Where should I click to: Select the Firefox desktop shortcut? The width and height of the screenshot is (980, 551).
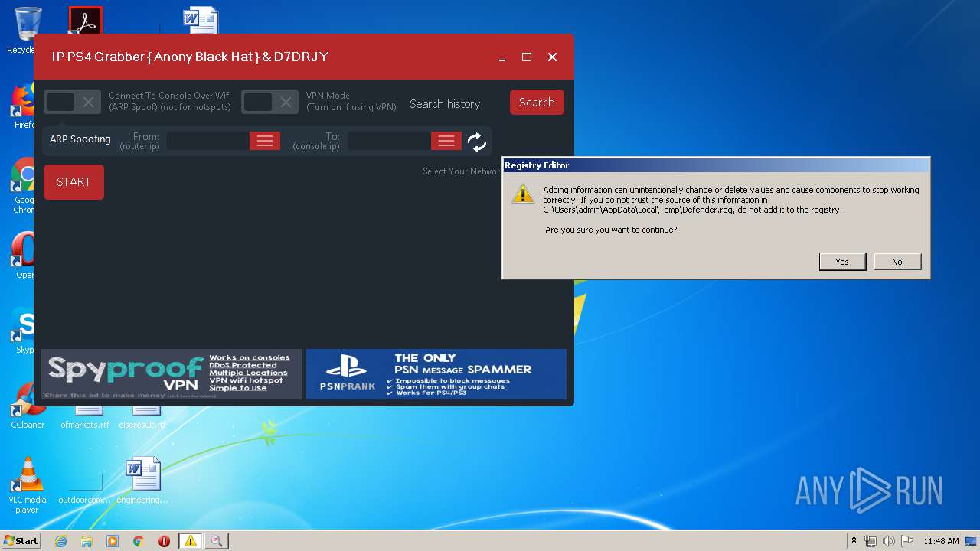pos(24,105)
